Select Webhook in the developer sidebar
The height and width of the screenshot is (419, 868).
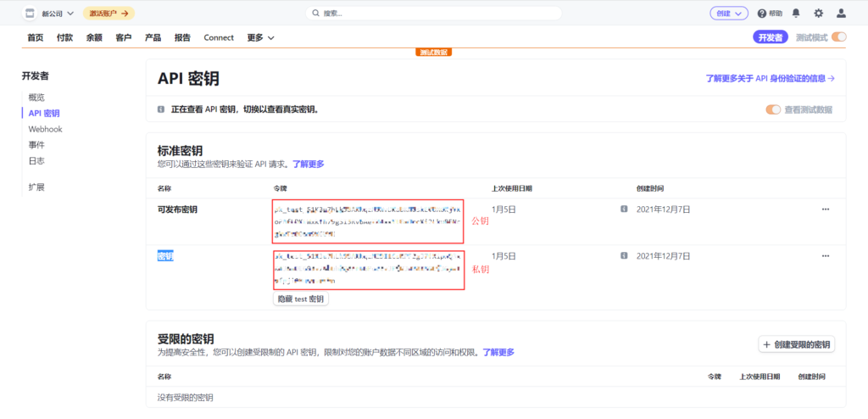[45, 129]
